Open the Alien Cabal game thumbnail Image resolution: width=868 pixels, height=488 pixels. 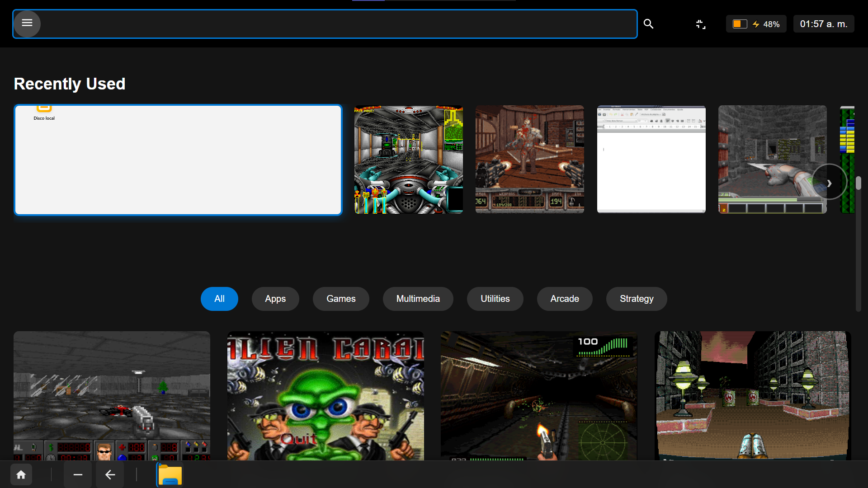click(325, 396)
